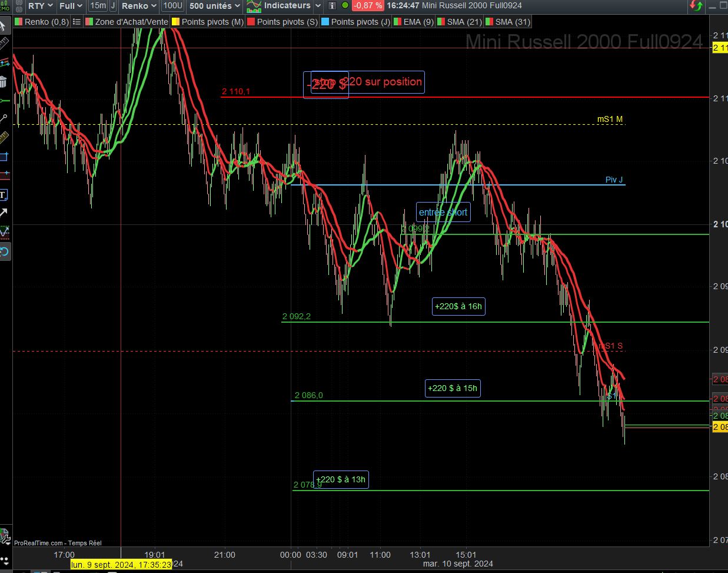728x573 pixels.
Task: Open Points pivots (M) indicator tab
Action: pos(208,22)
